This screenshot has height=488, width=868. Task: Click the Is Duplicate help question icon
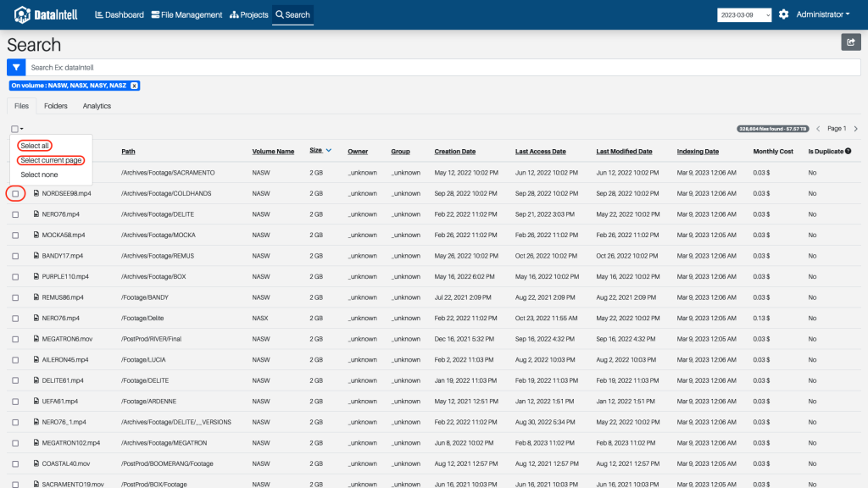[x=848, y=151]
